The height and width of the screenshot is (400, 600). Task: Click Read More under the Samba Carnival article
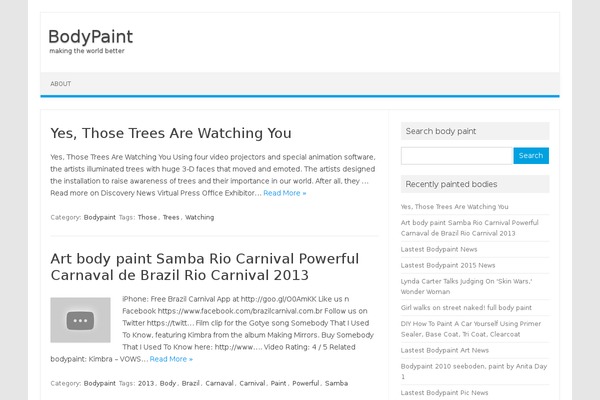coord(171,359)
